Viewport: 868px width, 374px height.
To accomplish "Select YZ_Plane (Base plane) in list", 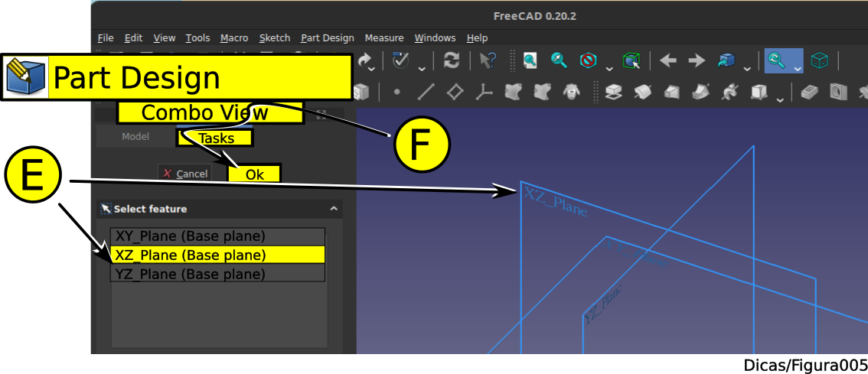I will tap(217, 273).
